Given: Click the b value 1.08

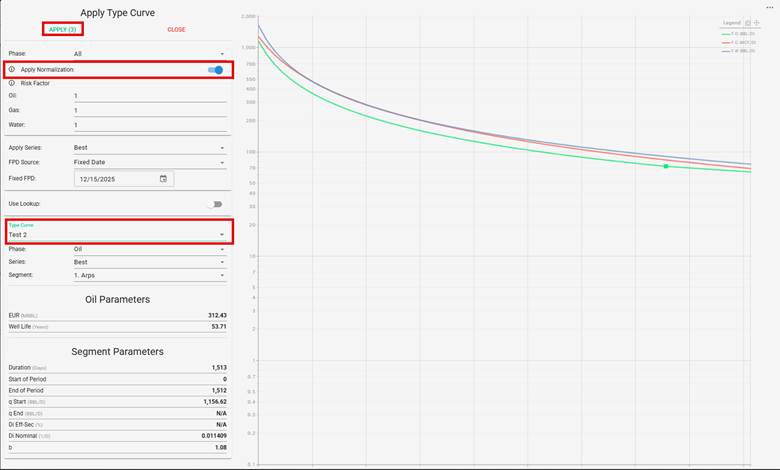Looking at the screenshot, I should coord(221,447).
